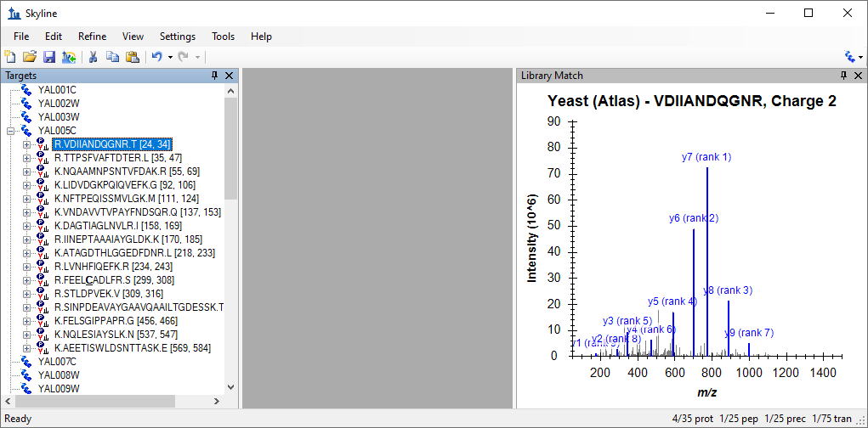Click Targets tree vertical scrollbar up arrow

(x=231, y=91)
